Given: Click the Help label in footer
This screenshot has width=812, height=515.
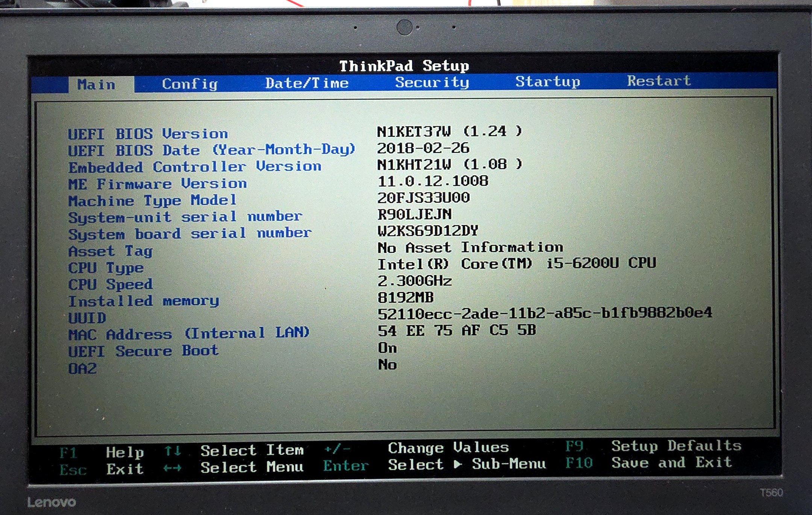Looking at the screenshot, I should point(125,452).
